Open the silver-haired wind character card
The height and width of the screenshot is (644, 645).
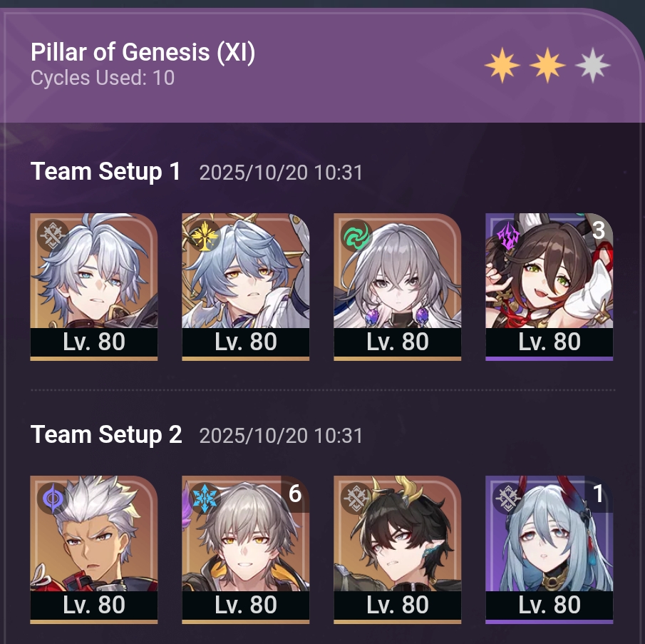(398, 287)
